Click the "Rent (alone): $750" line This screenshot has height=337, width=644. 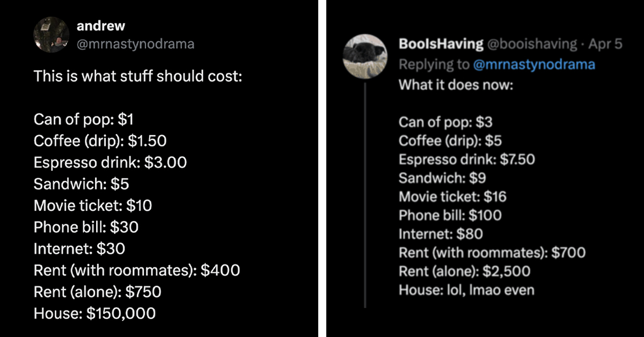pyautogui.click(x=97, y=291)
